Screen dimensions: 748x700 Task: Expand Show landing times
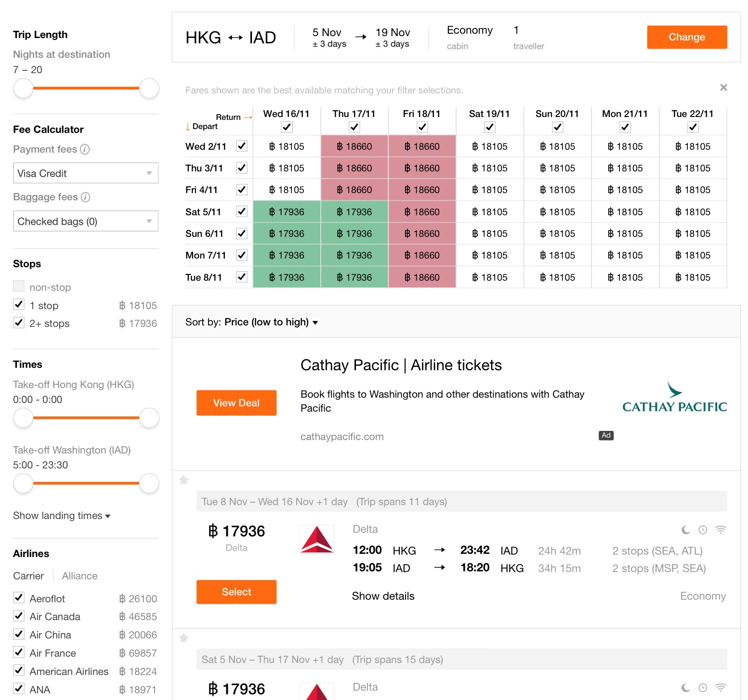click(x=62, y=516)
